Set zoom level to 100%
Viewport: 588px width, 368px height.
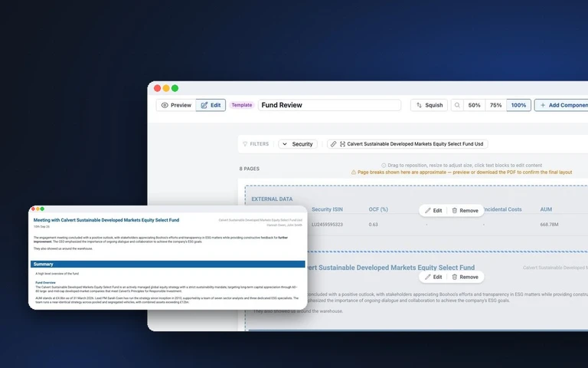[518, 105]
